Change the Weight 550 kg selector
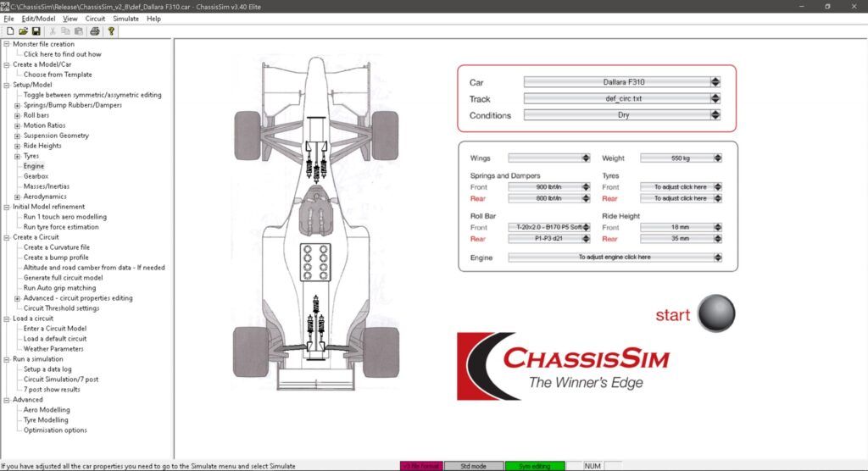The image size is (868, 471). click(682, 158)
